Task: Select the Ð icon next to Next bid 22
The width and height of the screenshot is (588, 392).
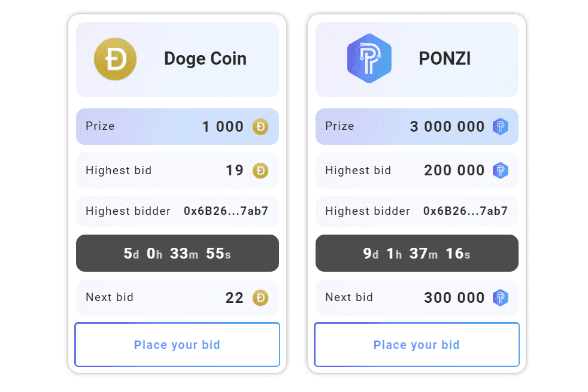Action: pyautogui.click(x=260, y=297)
